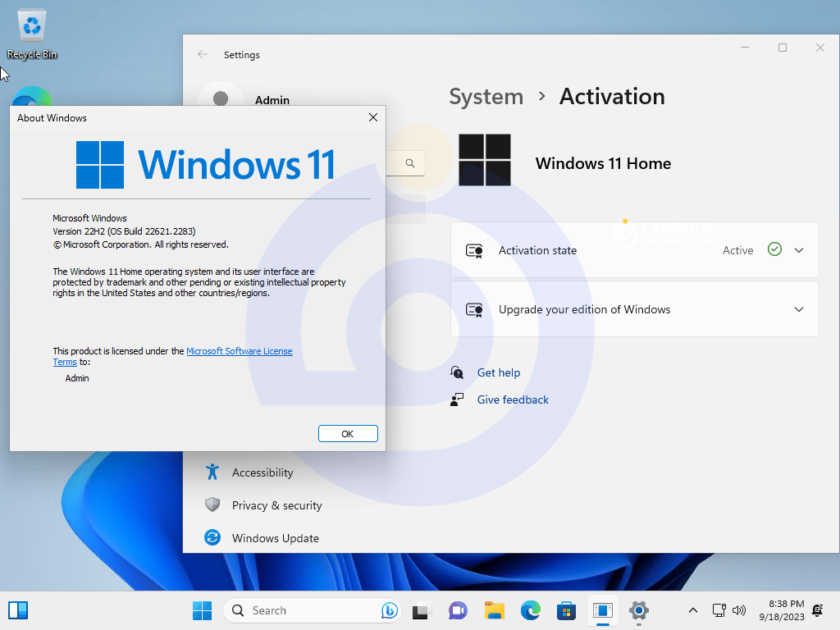Click the winver app taskbar icon

tap(603, 610)
